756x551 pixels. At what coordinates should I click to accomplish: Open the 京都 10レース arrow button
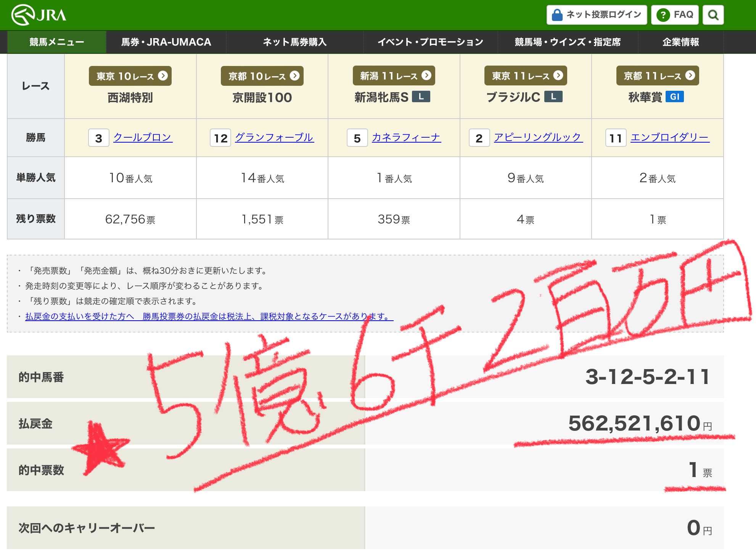(x=262, y=76)
